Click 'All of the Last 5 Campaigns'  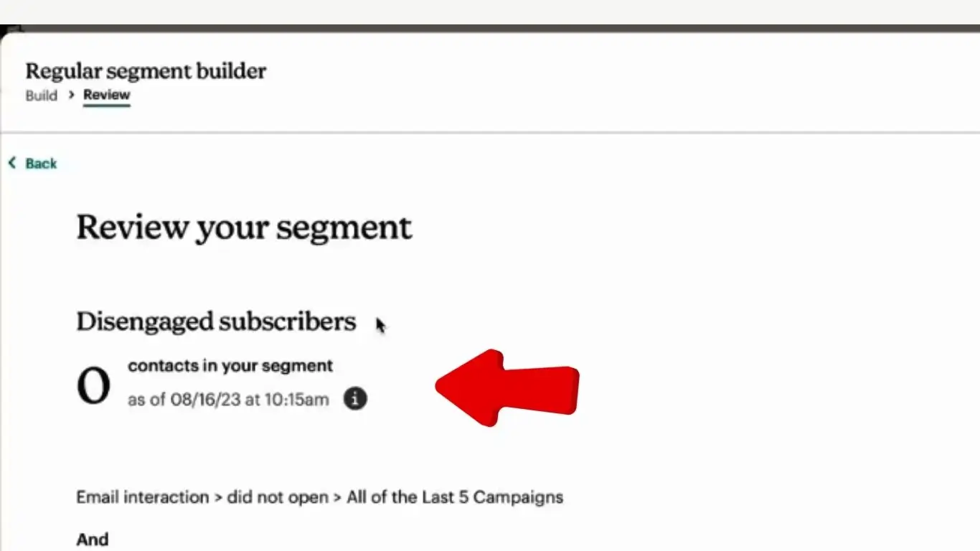tap(455, 497)
